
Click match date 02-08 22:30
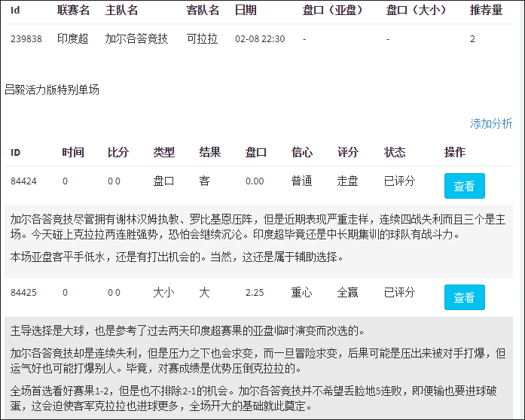(x=260, y=39)
